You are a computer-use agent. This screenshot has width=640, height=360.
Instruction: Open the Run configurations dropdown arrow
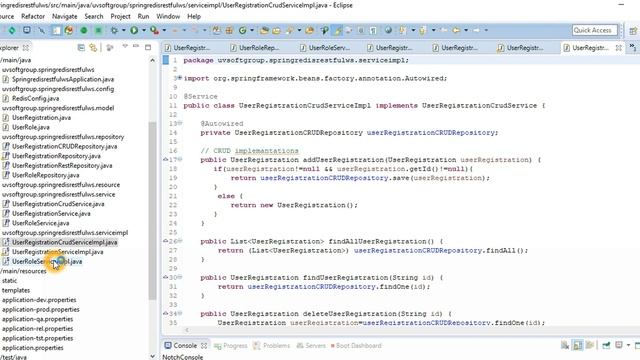coord(144,30)
